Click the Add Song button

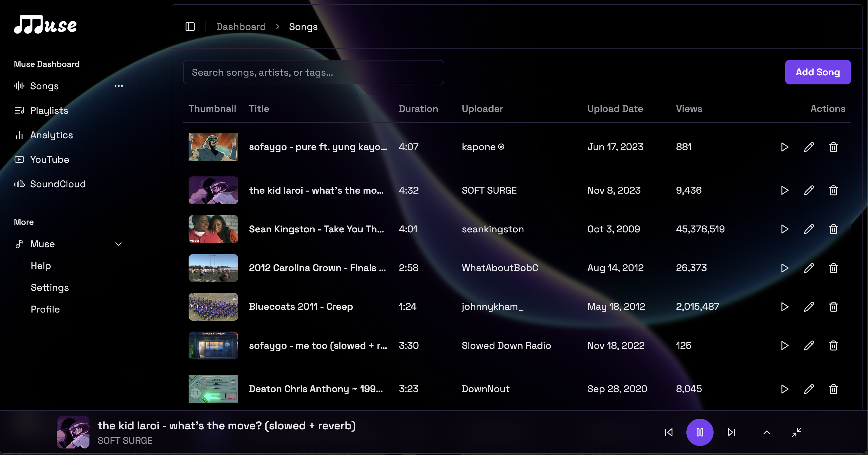818,72
